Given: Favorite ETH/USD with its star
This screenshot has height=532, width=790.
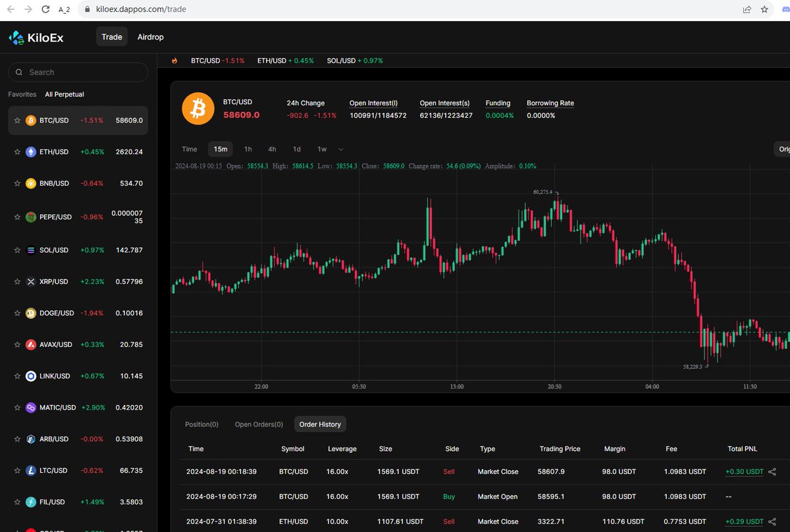Looking at the screenshot, I should point(18,152).
